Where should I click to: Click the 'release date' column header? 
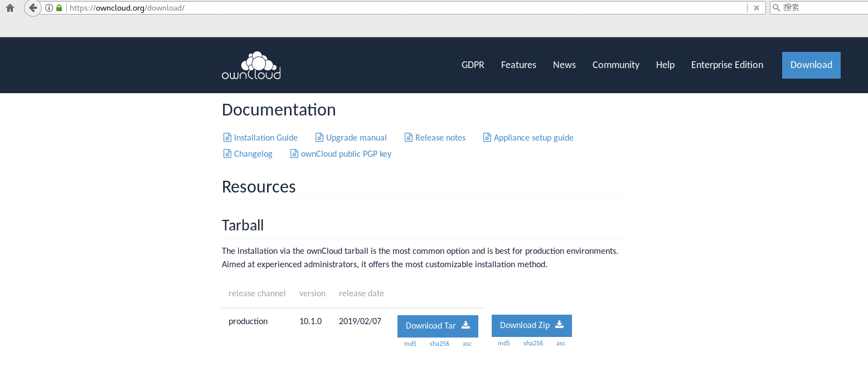361,293
